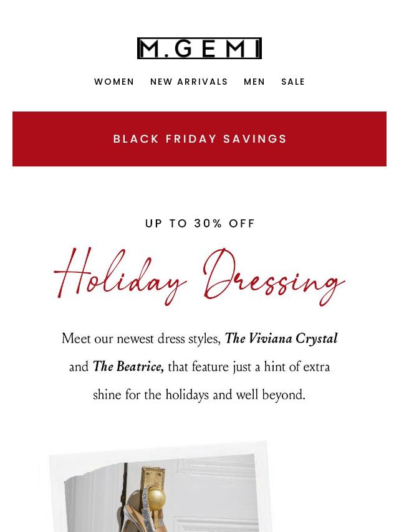Click the gold doorknob in the photo
Viewport: 399px width, 532px height.
[156, 498]
